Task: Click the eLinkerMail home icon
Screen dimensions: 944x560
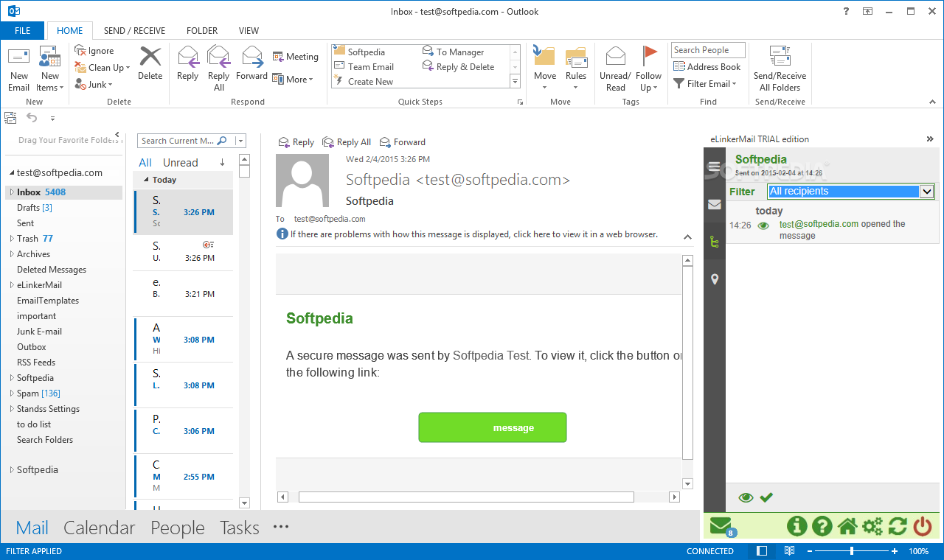Action: click(847, 526)
